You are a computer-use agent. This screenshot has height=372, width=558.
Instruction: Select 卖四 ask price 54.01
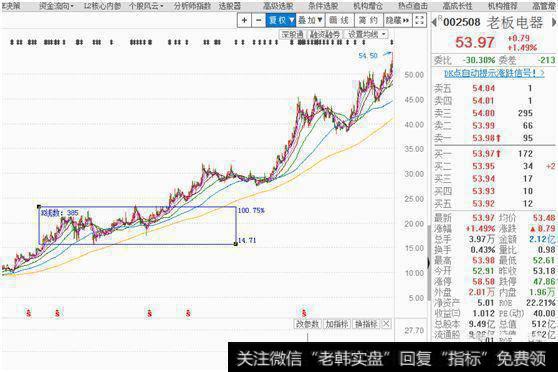click(x=483, y=101)
